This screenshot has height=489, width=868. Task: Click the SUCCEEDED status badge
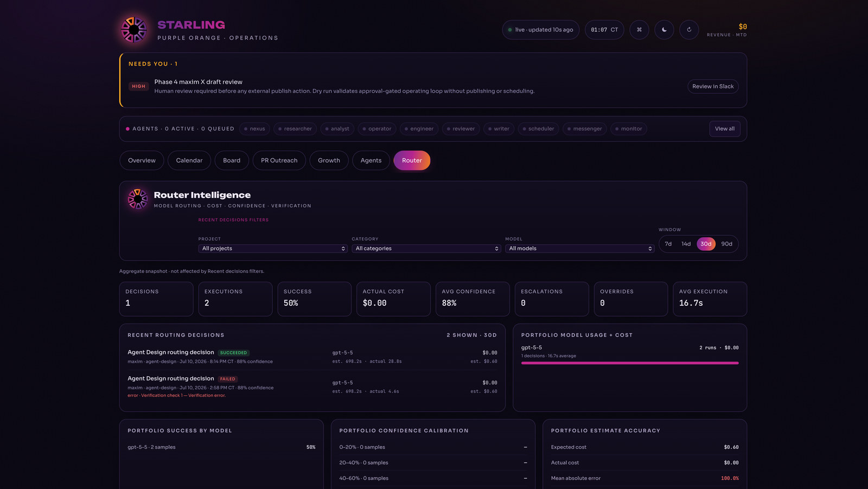pyautogui.click(x=233, y=353)
